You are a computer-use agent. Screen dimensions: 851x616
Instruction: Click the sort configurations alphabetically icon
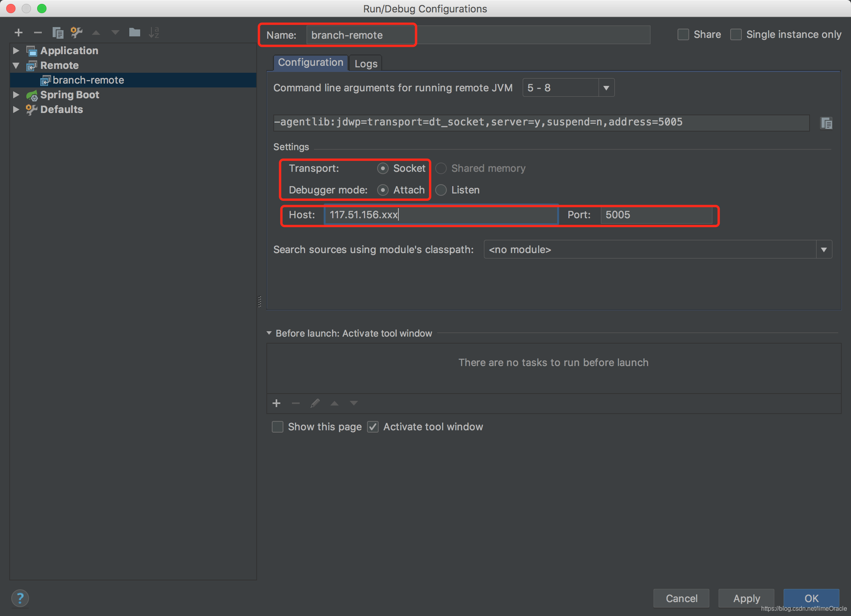coord(154,33)
